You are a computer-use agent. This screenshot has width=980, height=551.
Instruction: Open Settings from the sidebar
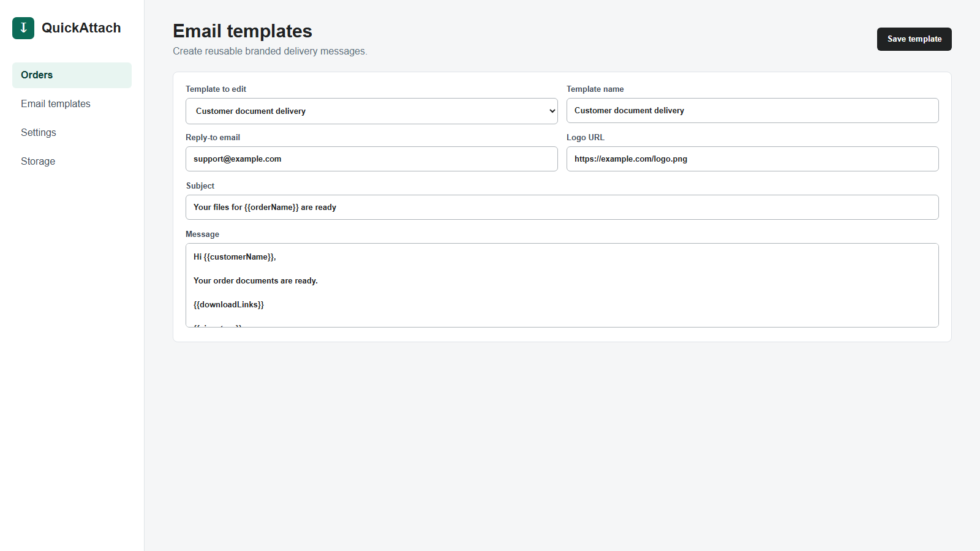point(72,133)
